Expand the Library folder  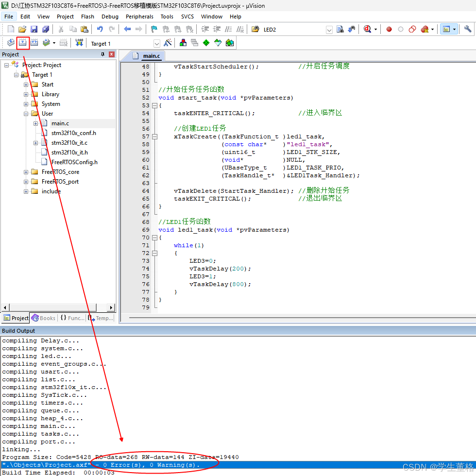(x=26, y=94)
